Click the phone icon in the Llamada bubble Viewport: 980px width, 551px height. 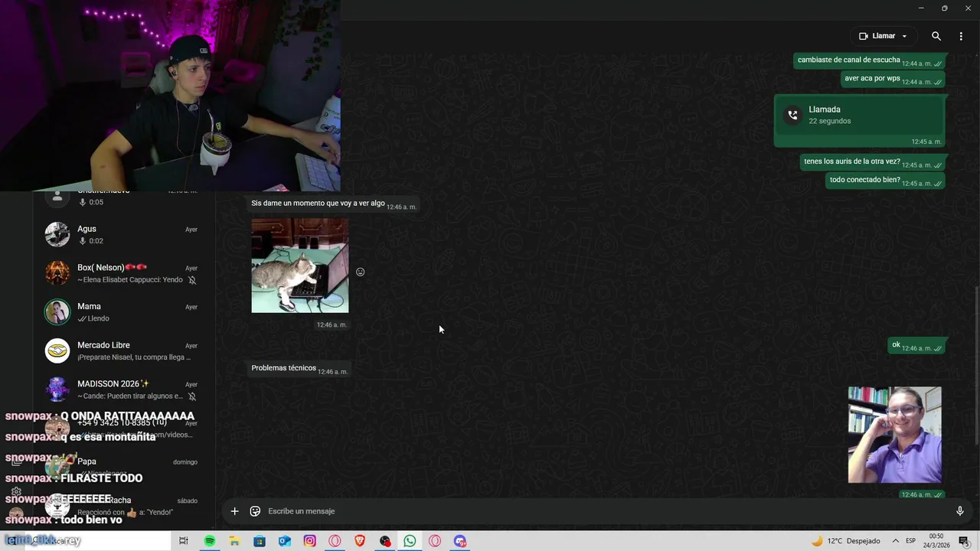pos(792,116)
